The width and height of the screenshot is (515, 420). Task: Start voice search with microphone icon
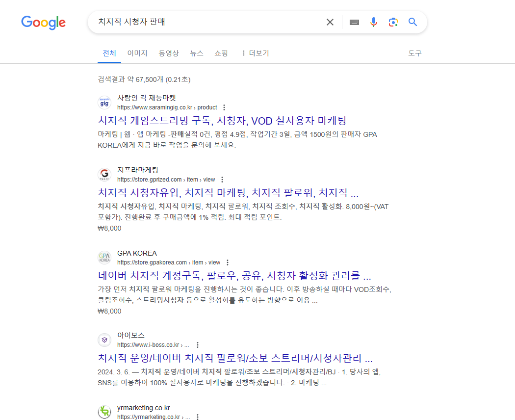pyautogui.click(x=373, y=22)
